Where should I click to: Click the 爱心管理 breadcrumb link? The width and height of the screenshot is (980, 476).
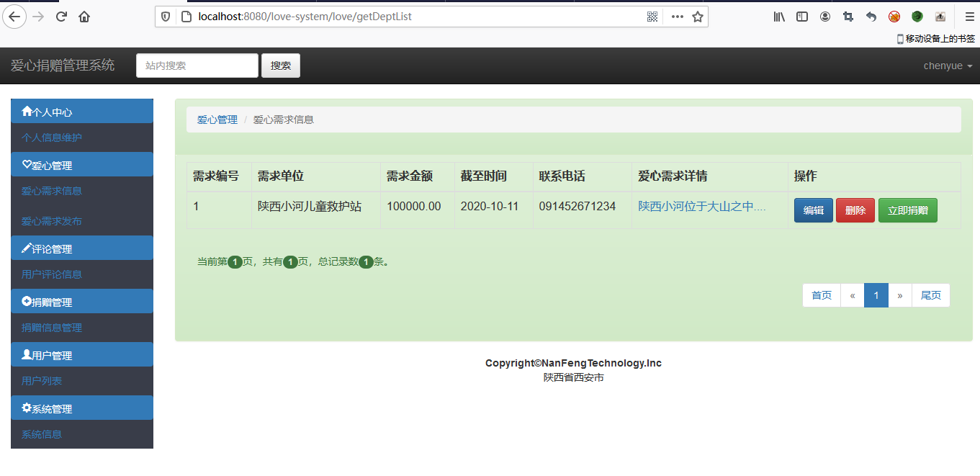(217, 120)
